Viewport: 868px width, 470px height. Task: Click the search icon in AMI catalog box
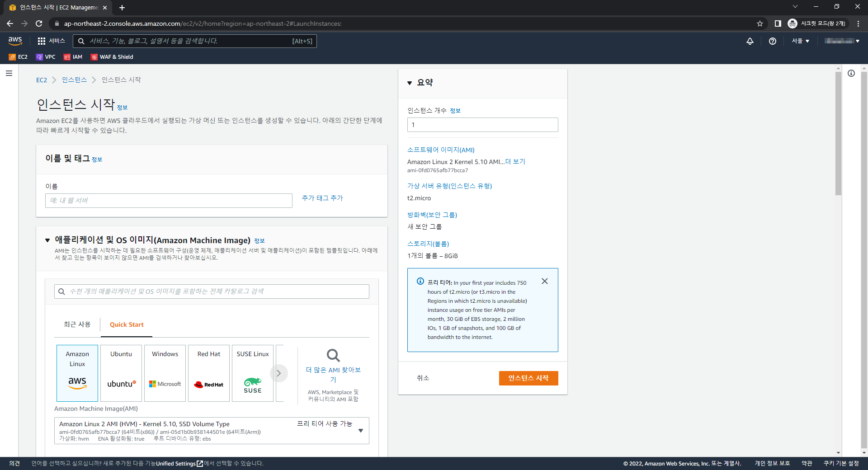(x=61, y=291)
